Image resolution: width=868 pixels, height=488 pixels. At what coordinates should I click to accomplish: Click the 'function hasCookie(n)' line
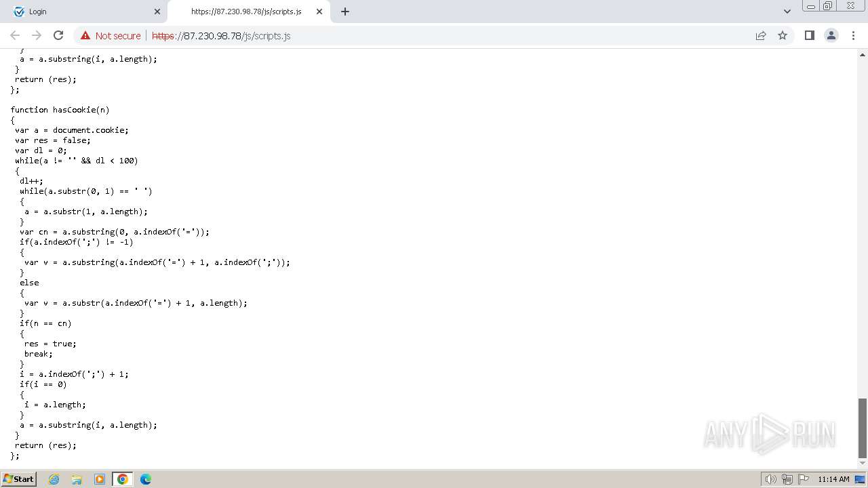tap(60, 110)
